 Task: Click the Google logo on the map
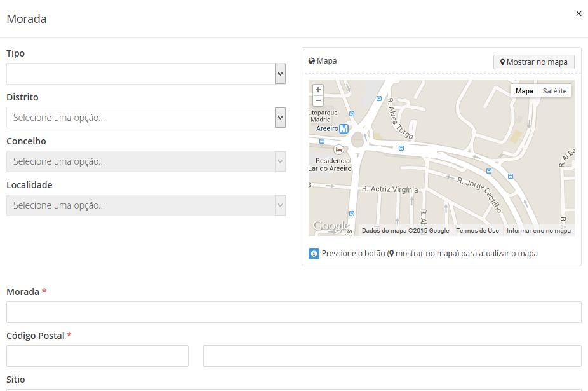click(331, 226)
